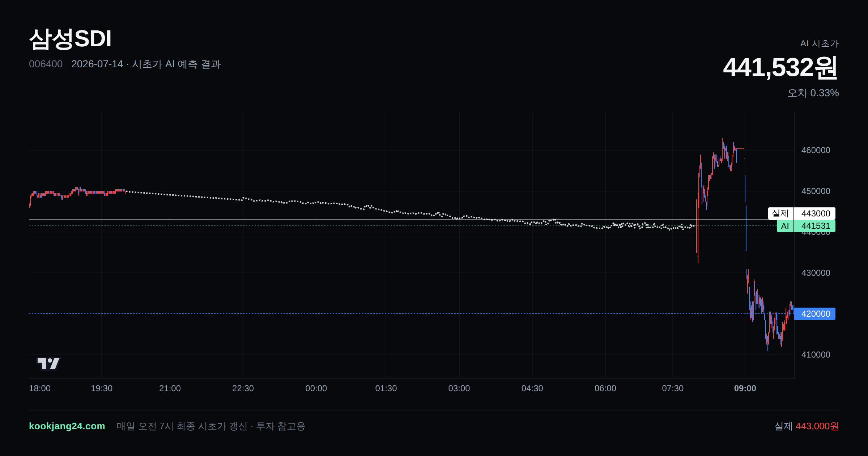Click the AI 시초가 label
The width and height of the screenshot is (868, 456).
(819, 43)
